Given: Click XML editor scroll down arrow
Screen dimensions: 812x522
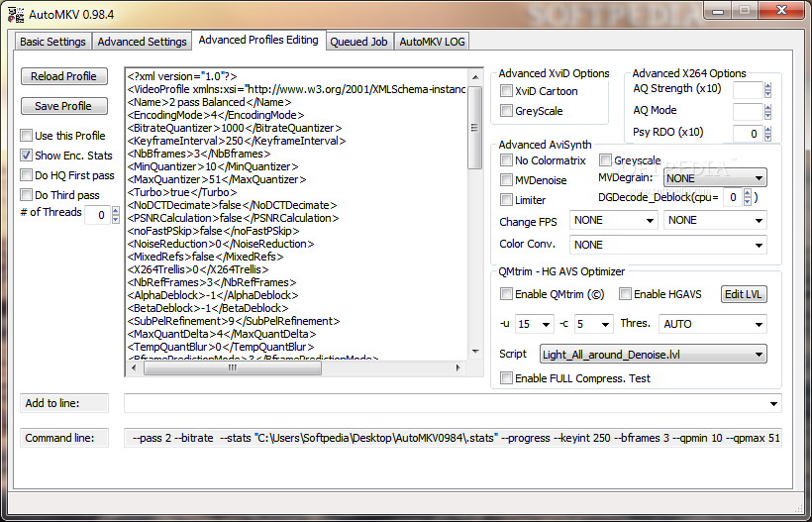Looking at the screenshot, I should coord(475,352).
